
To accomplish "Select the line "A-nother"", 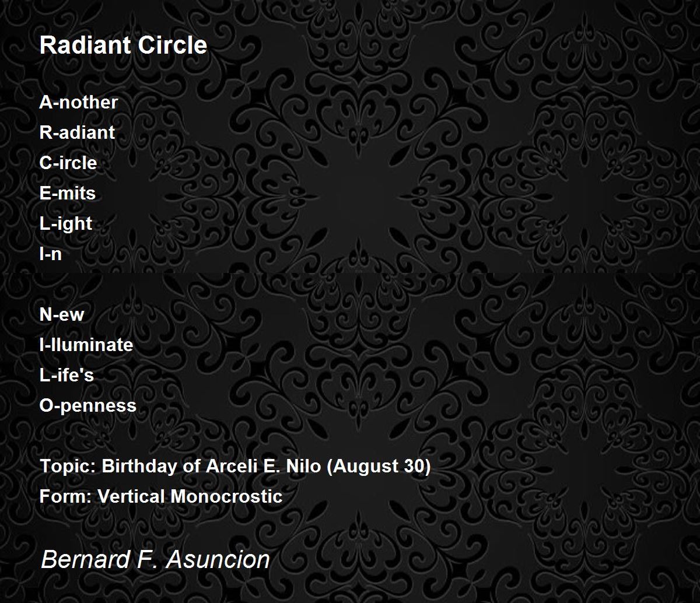I will coord(79,102).
